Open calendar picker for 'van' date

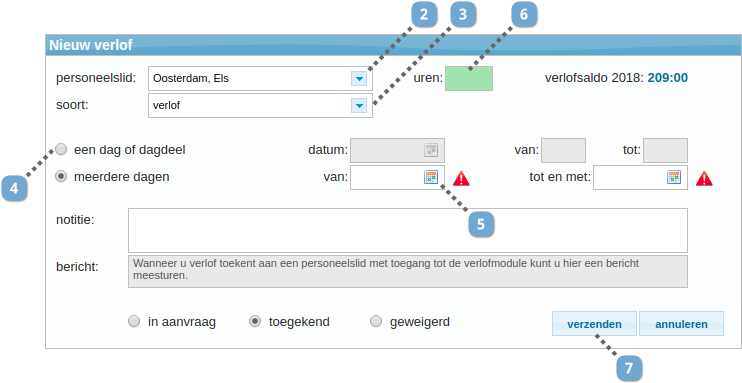pyautogui.click(x=431, y=178)
